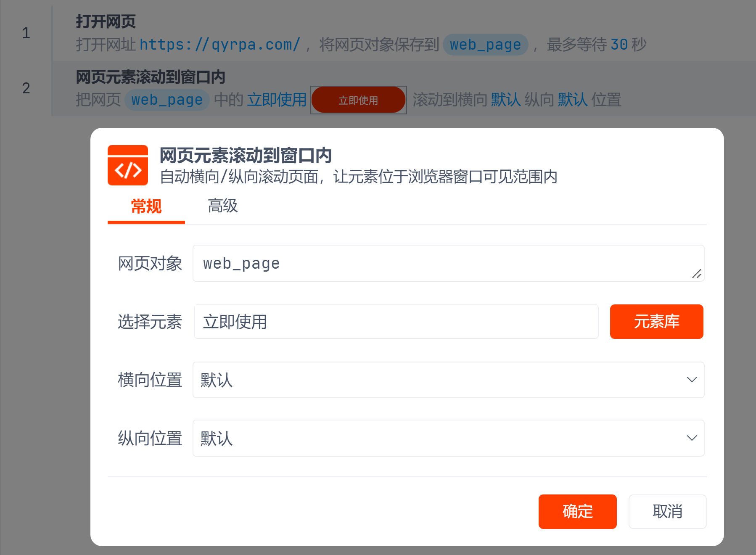Cancel the dialog with 取消
This screenshot has width=756, height=555.
point(667,511)
